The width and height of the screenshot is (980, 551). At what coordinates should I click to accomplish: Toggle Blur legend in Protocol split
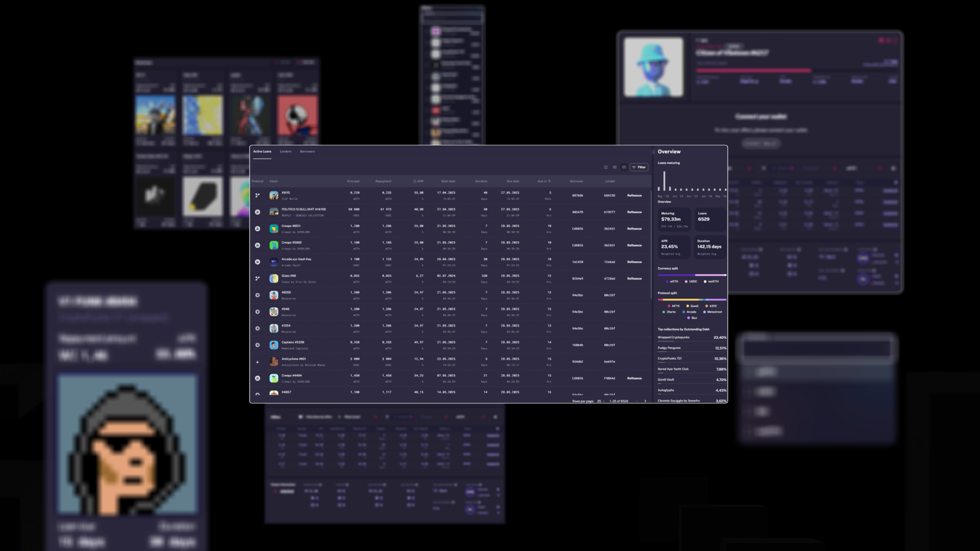692,318
